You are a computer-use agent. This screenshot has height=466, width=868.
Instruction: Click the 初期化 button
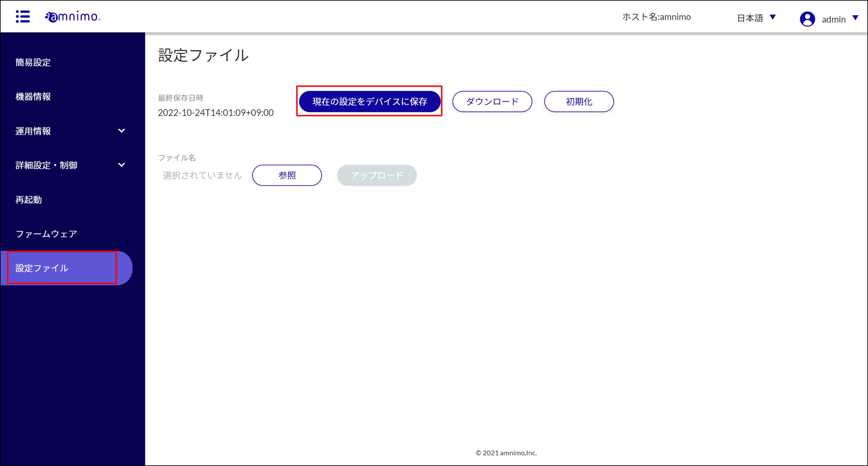[579, 101]
